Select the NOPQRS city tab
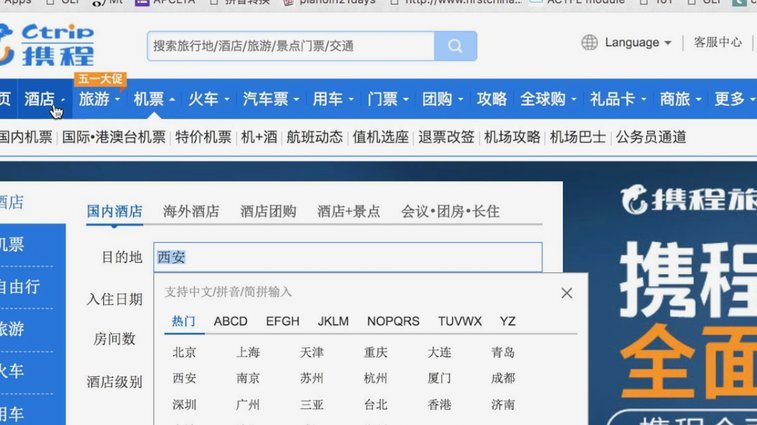 pos(393,321)
